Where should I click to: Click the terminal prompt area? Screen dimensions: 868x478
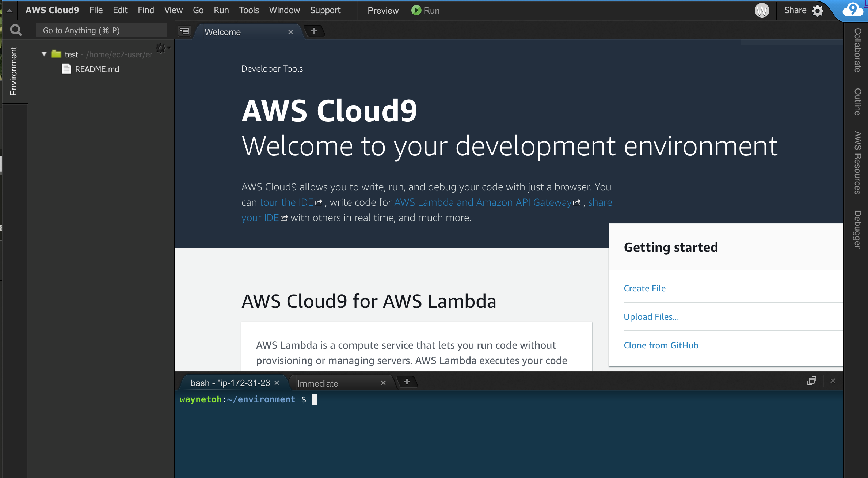(x=509, y=434)
